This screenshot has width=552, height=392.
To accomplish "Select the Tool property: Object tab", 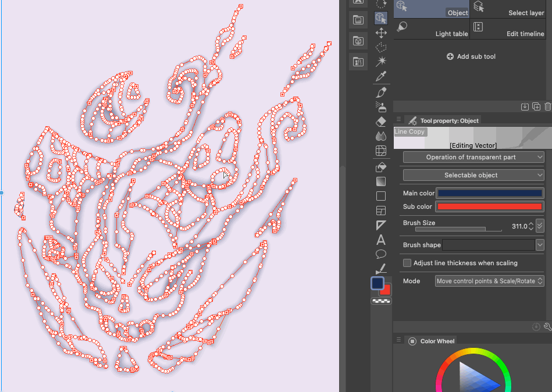I will [x=443, y=121].
